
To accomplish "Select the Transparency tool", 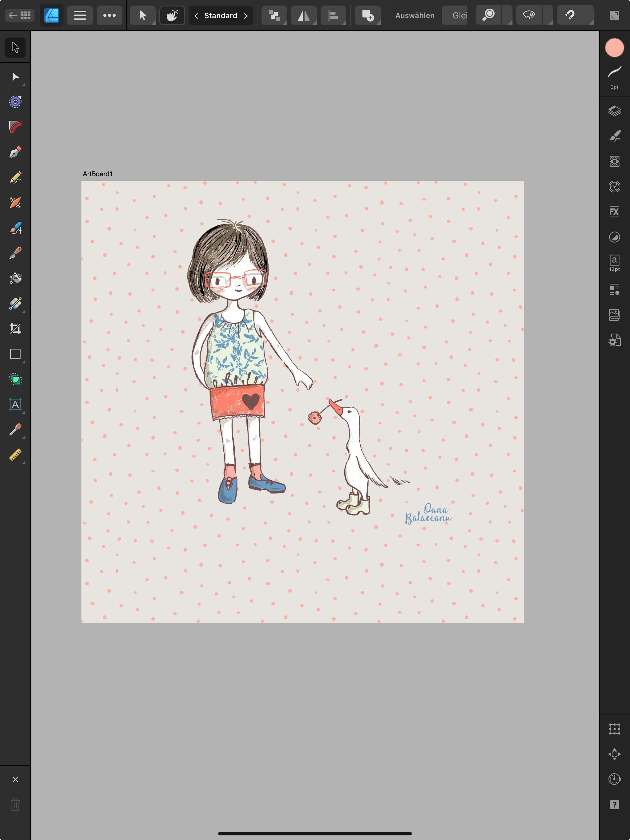I will click(x=15, y=303).
